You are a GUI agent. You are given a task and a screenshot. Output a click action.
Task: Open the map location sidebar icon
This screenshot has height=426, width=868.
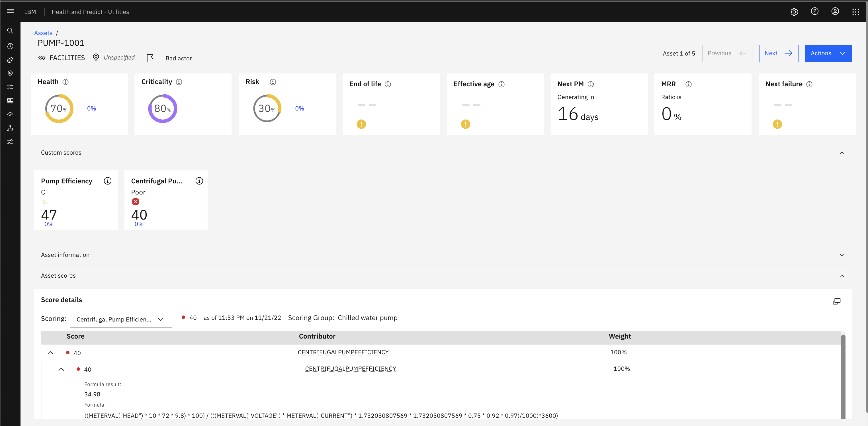coord(10,73)
